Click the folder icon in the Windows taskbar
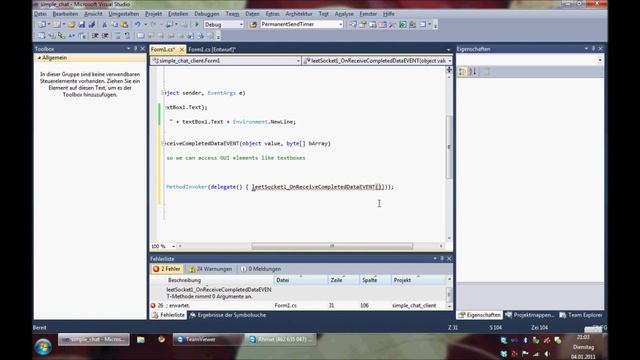This screenshot has width=640, height=360. click(141, 340)
